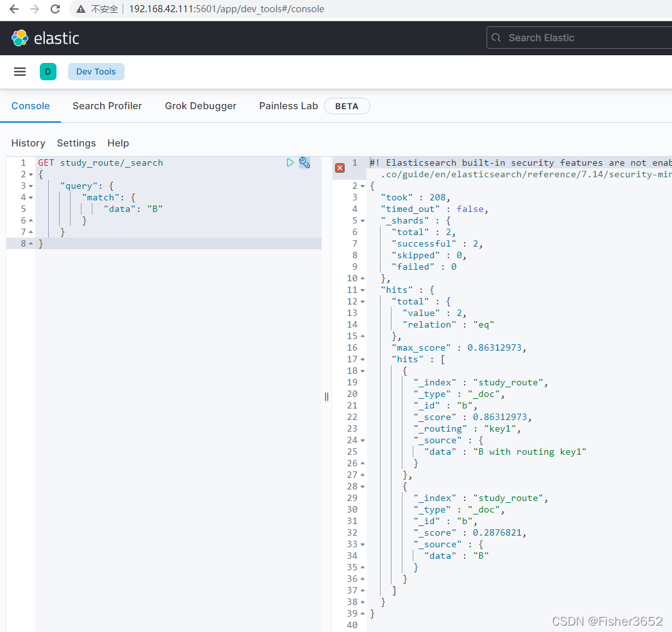Image resolution: width=672 pixels, height=632 pixels.
Task: Collapse "_source" block on output line 33
Action: tap(363, 545)
